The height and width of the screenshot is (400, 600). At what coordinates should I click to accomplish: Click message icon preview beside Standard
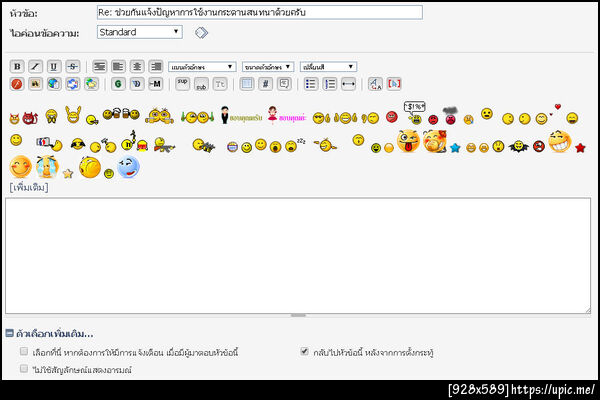(x=201, y=33)
